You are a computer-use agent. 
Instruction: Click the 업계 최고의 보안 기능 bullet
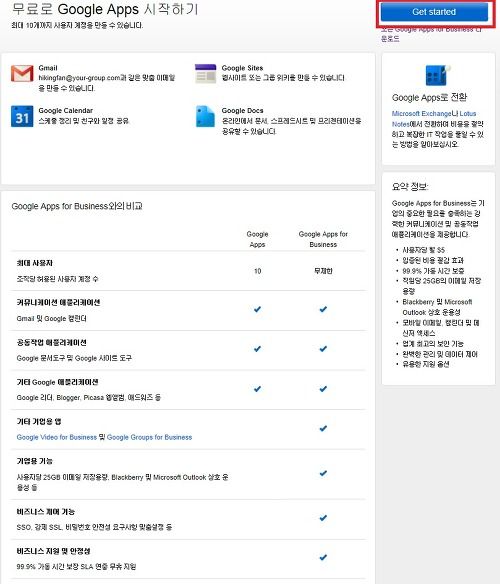(433, 343)
